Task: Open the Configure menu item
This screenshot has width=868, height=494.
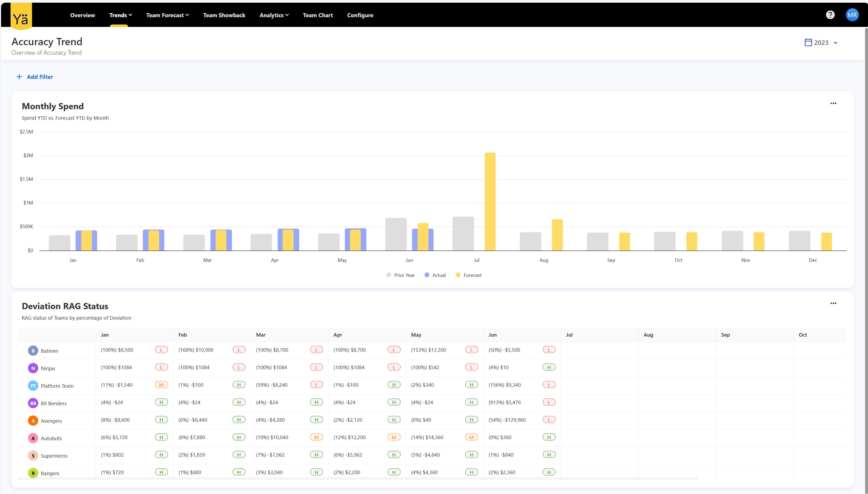Action: [360, 15]
